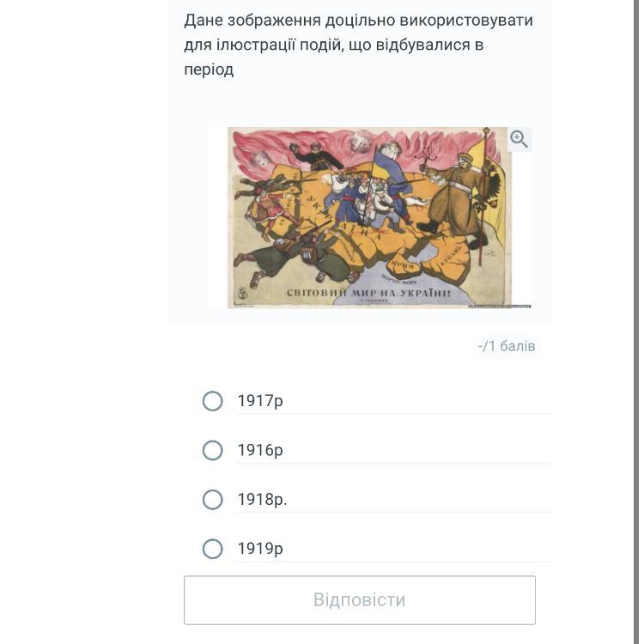
Task: Click the 'Крим' label on map
Action: (402, 265)
